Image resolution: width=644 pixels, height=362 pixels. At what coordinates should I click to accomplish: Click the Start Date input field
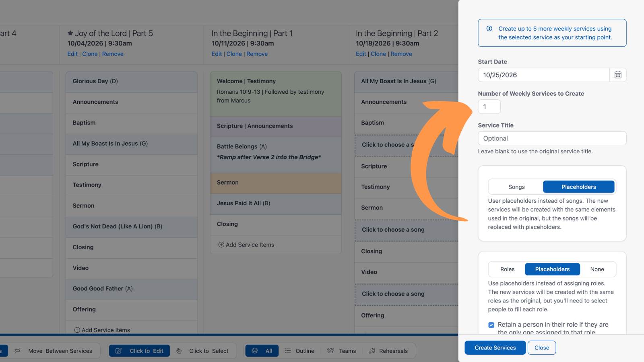pos(543,75)
